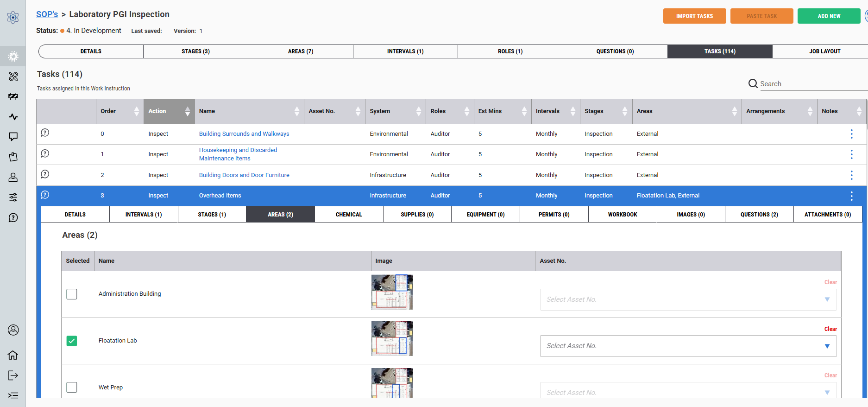The width and height of the screenshot is (868, 407).
Task: Open the QUESTIONS (2) sub-tab
Action: coord(759,215)
